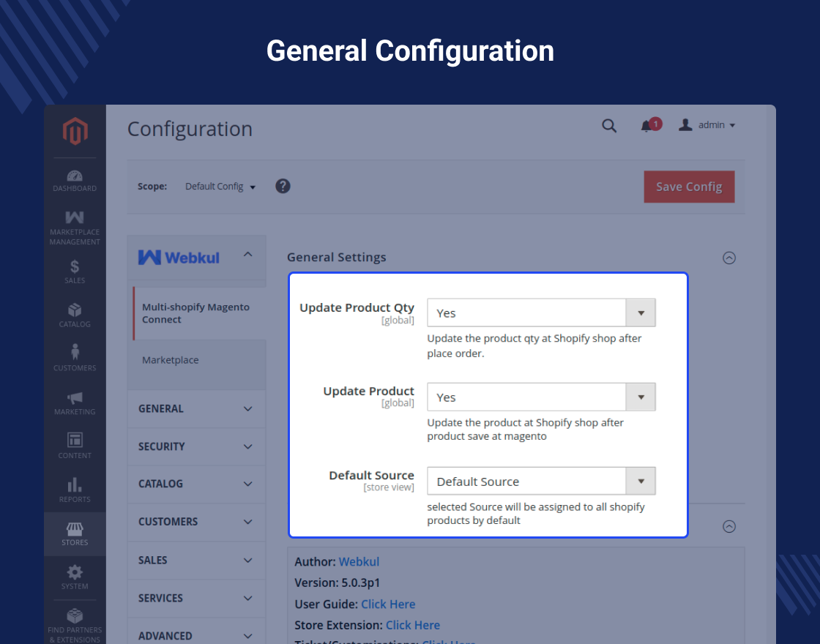Screen dimensions: 820x644
Task: Expand the GENERAL config section
Action: click(197, 409)
